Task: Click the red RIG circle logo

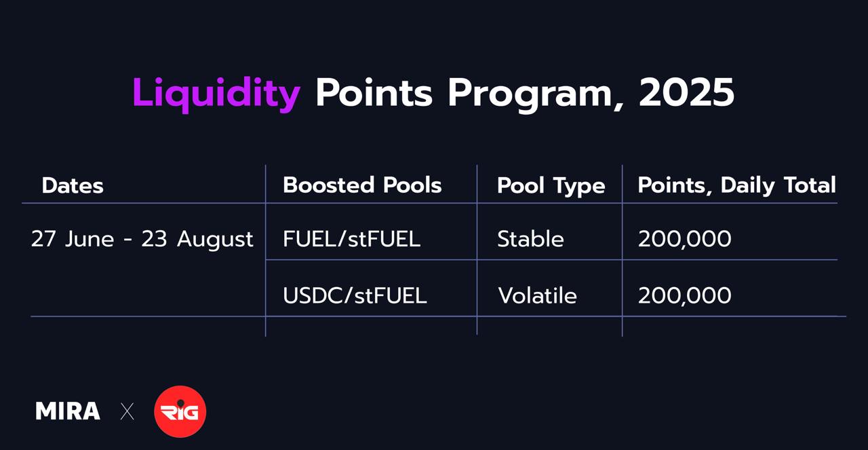Action: pyautogui.click(x=180, y=411)
